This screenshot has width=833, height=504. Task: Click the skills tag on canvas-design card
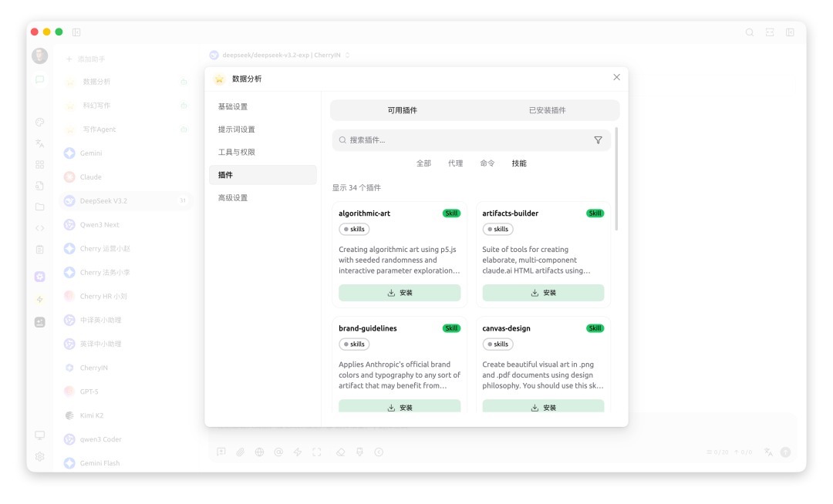(x=497, y=344)
